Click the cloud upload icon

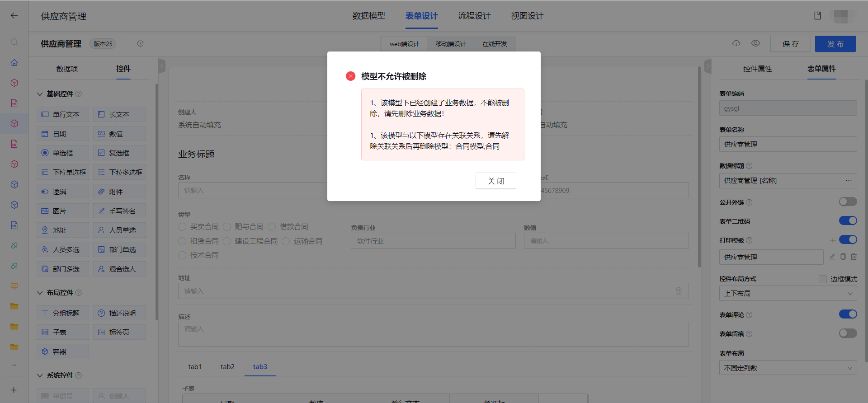[x=736, y=43]
